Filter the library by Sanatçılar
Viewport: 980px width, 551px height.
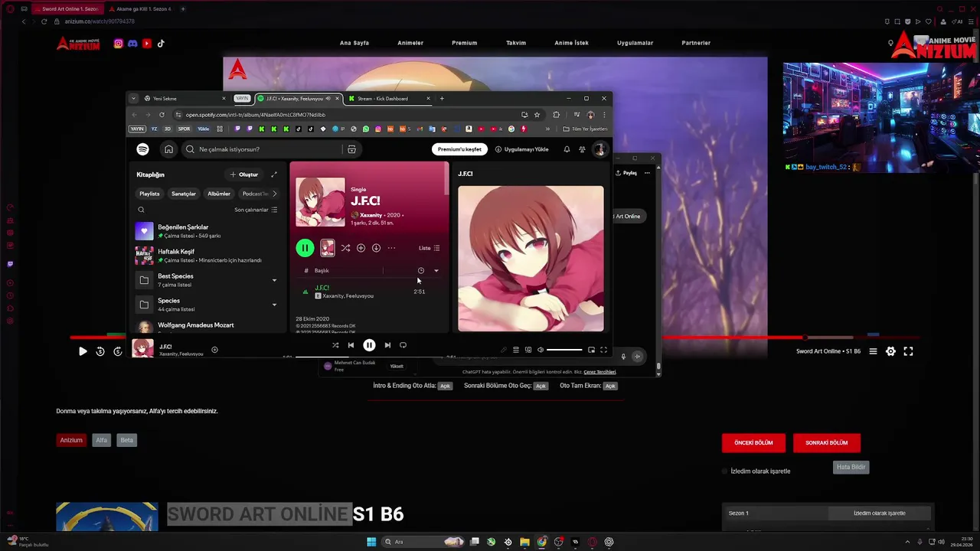(184, 194)
